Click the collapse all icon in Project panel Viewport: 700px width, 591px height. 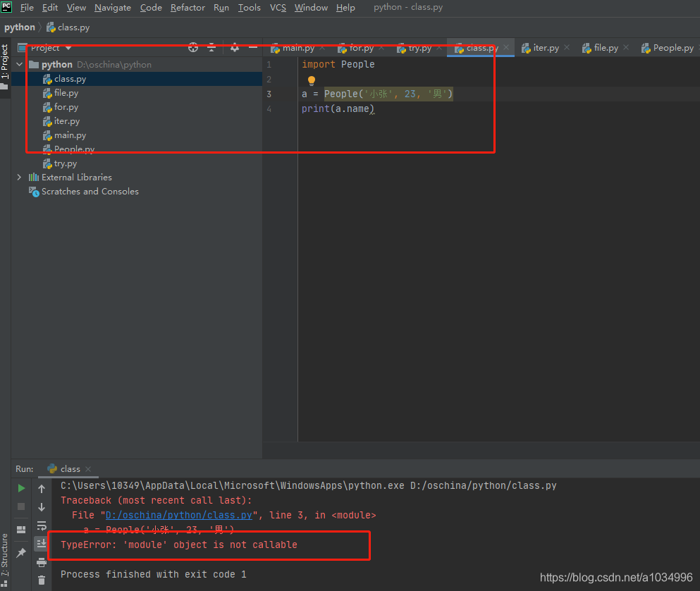211,48
